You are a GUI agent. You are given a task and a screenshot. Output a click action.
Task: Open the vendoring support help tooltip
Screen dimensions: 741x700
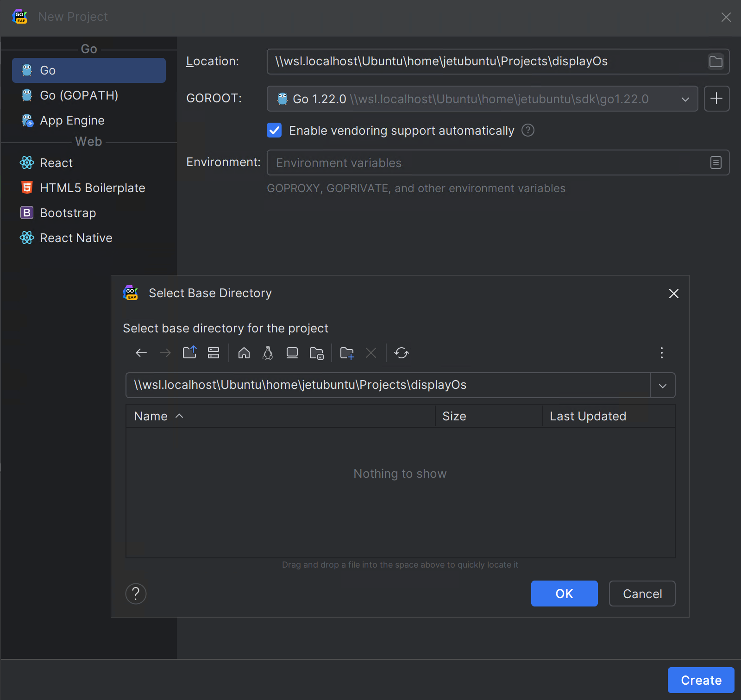tap(527, 130)
